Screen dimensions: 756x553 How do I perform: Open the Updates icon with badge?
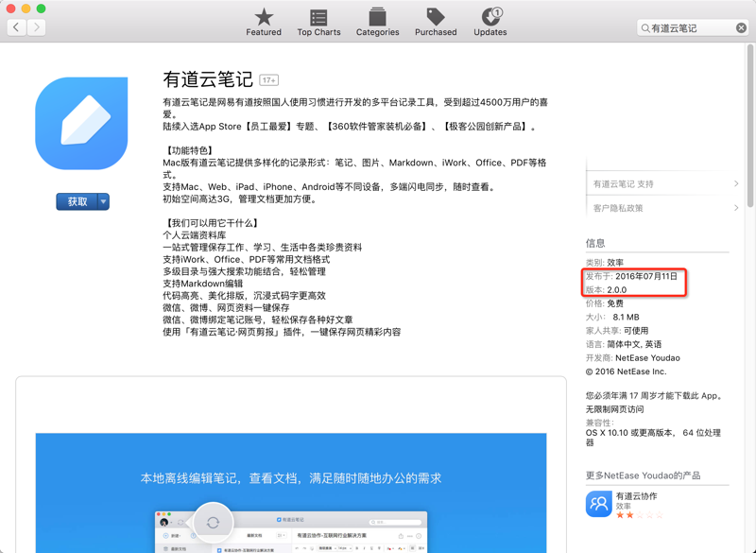point(491,17)
